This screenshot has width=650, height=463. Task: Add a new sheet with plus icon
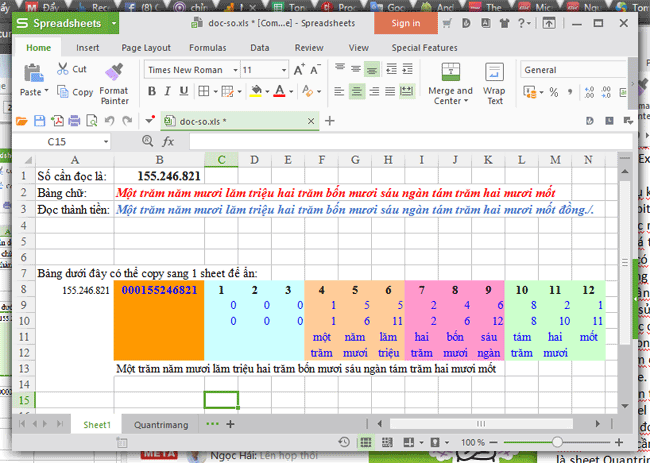point(231,424)
